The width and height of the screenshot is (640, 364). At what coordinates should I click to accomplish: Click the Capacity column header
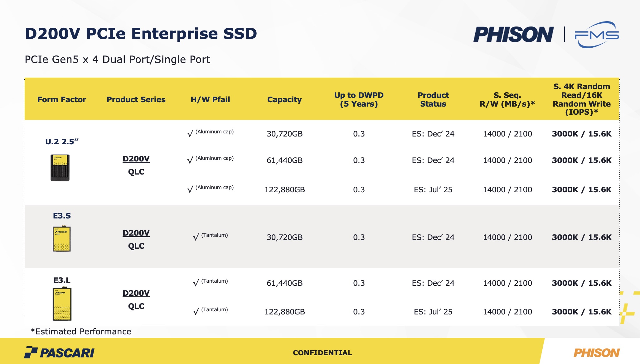click(x=284, y=100)
